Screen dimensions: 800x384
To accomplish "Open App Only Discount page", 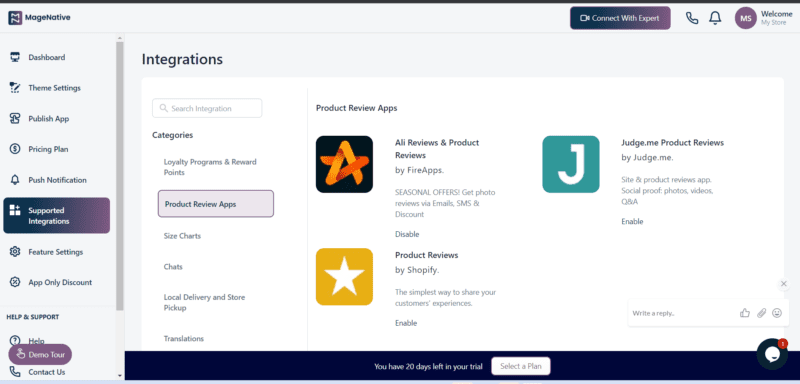I will coord(60,282).
